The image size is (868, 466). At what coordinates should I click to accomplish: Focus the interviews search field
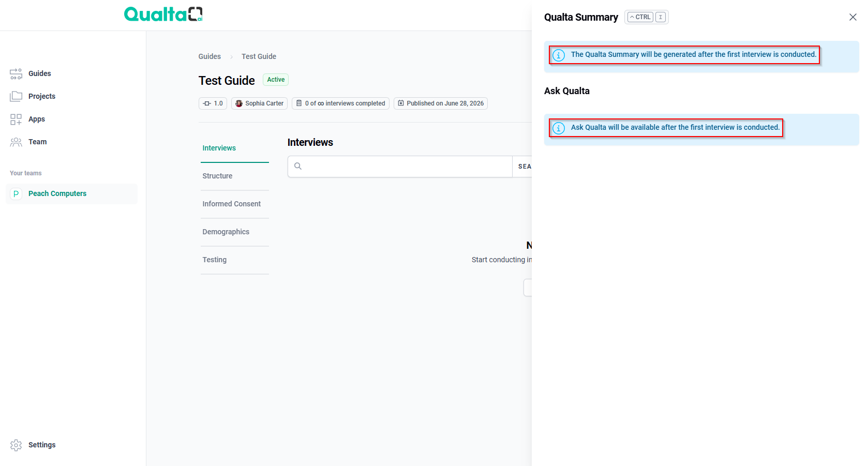pyautogui.click(x=400, y=167)
